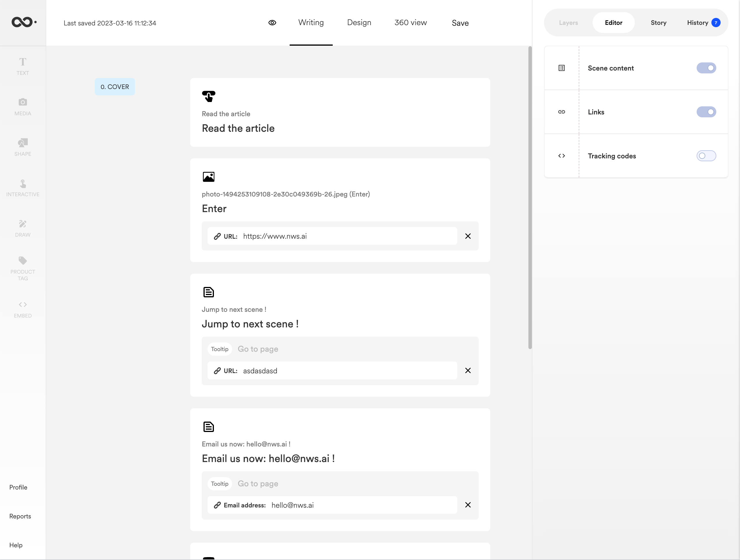740x560 pixels.
Task: Click the image icon on Enter card
Action: 208,177
